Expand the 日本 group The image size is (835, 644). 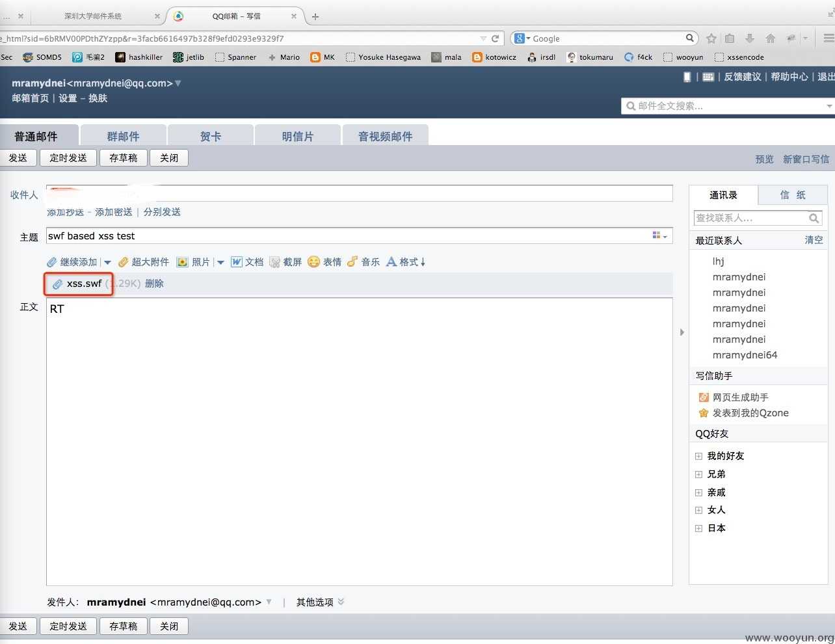(698, 528)
